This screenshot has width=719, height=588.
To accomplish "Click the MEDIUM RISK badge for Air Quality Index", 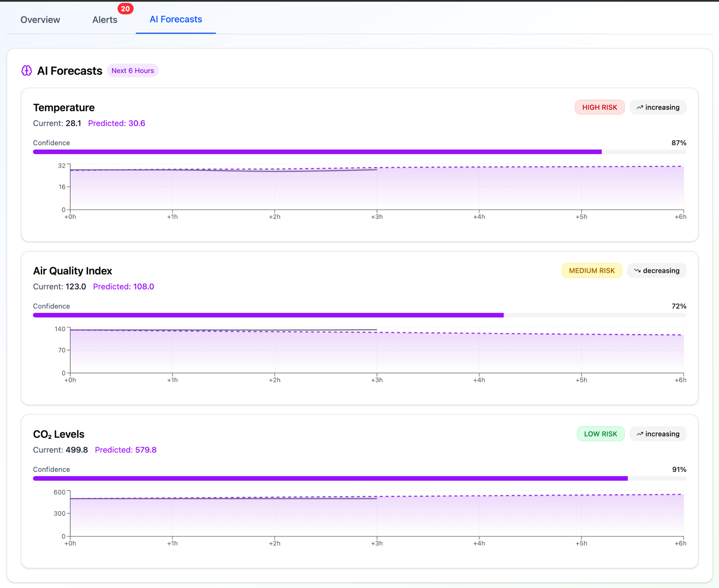I will 591,270.
